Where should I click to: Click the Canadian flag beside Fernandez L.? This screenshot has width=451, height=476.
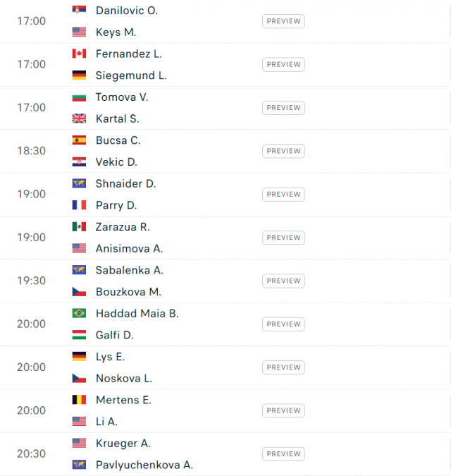(x=79, y=54)
